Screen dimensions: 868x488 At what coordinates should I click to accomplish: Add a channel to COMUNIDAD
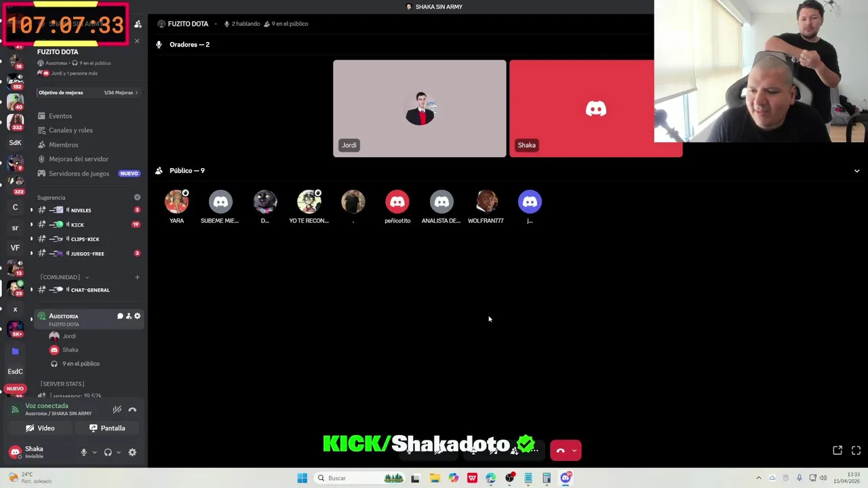coord(137,277)
